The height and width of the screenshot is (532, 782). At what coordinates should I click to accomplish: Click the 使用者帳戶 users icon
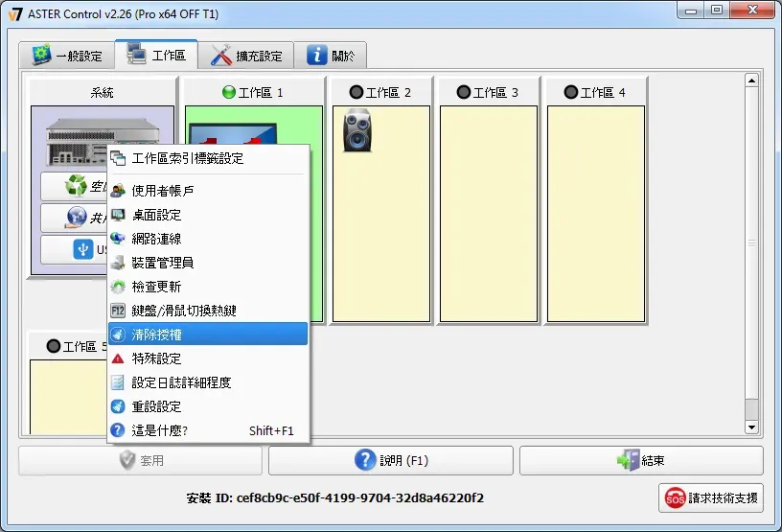coord(118,191)
